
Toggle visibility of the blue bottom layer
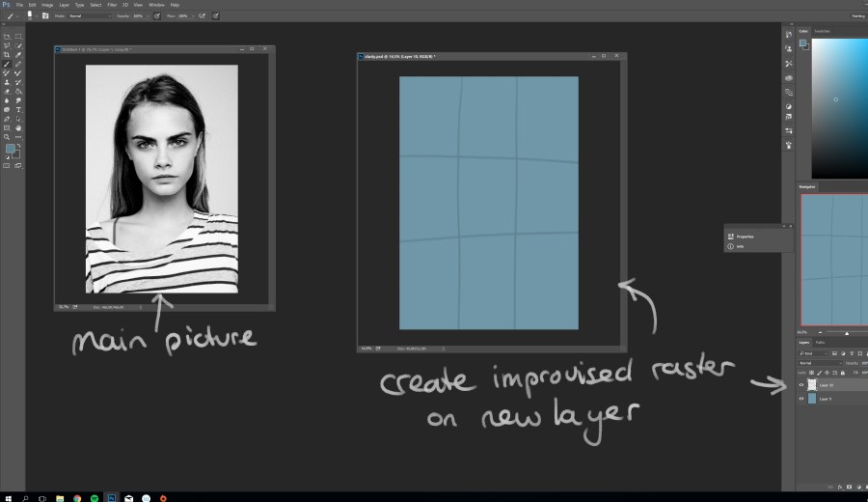(802, 398)
